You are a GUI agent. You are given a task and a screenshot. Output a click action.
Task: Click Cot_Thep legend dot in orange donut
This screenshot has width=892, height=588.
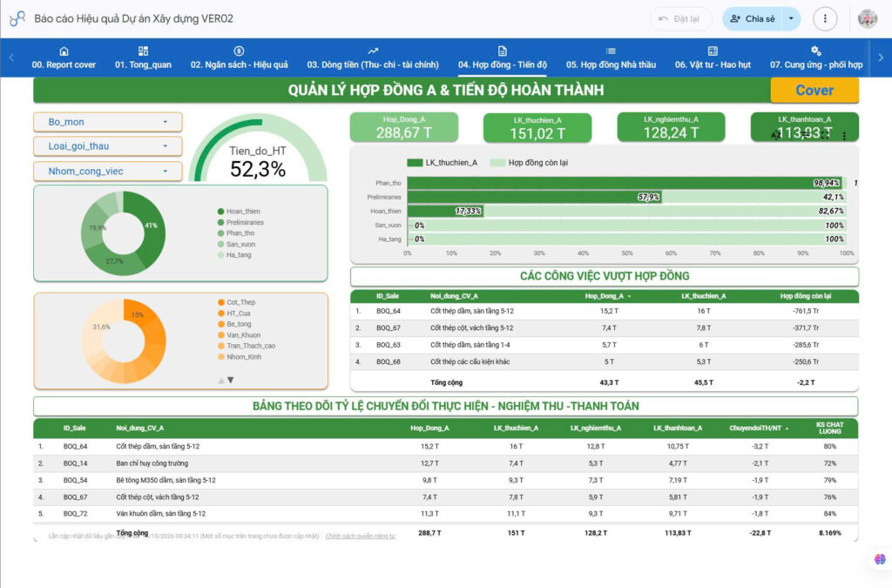click(x=220, y=302)
